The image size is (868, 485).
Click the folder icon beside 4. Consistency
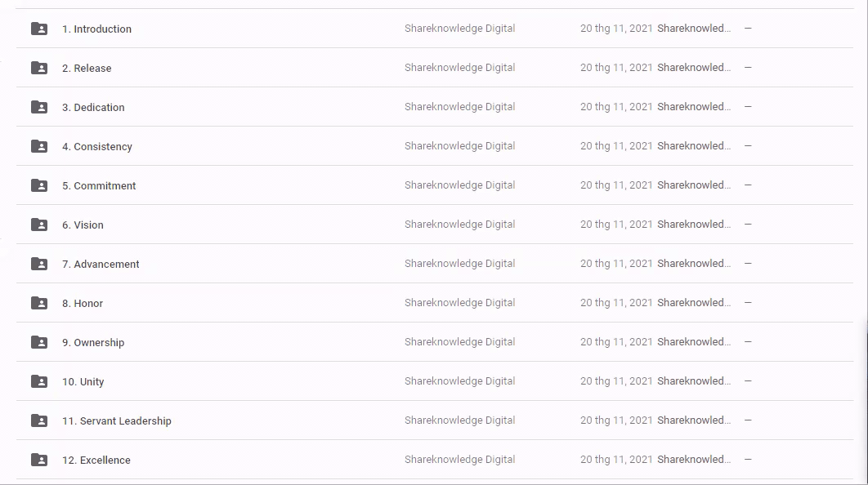[x=39, y=146]
